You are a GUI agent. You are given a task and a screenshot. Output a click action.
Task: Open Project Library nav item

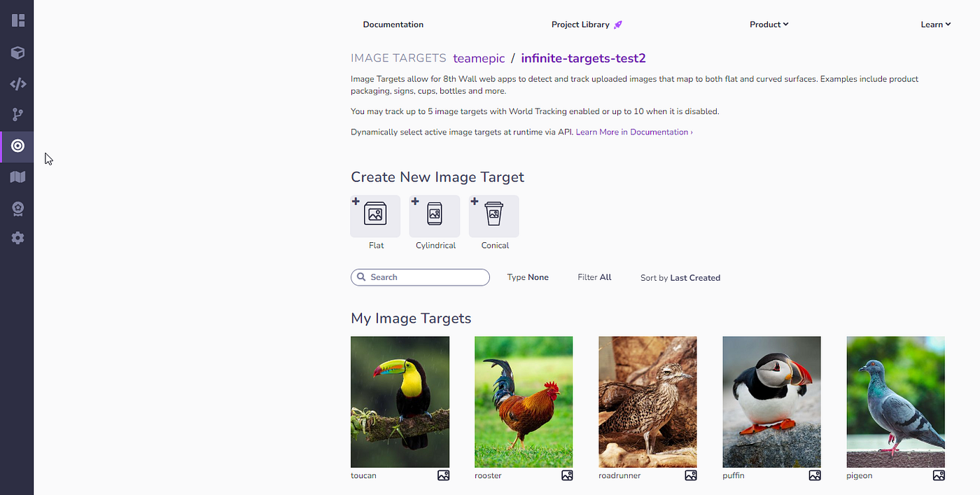580,25
